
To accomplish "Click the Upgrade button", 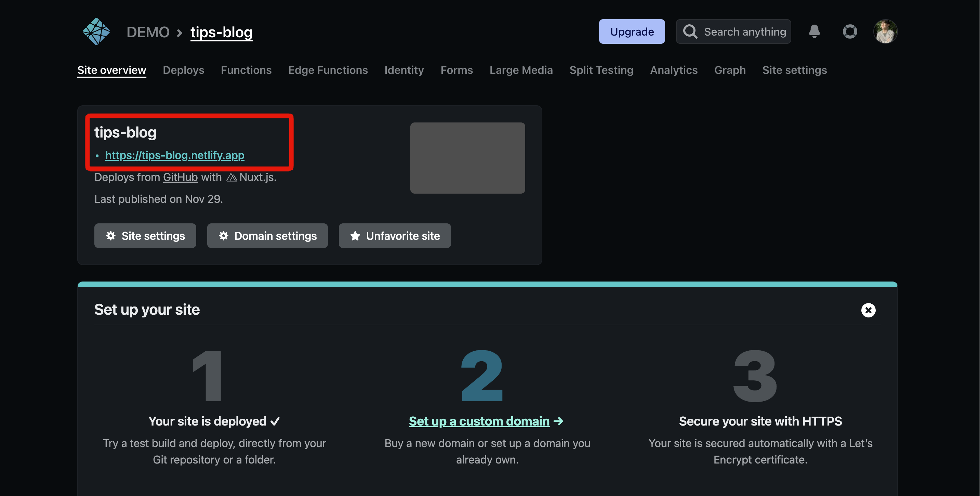I will pyautogui.click(x=632, y=31).
